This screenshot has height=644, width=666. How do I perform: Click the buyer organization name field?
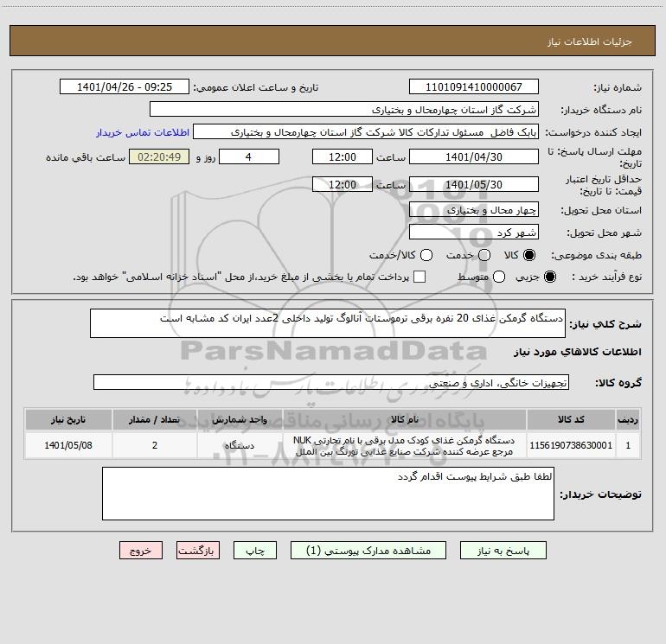click(344, 110)
